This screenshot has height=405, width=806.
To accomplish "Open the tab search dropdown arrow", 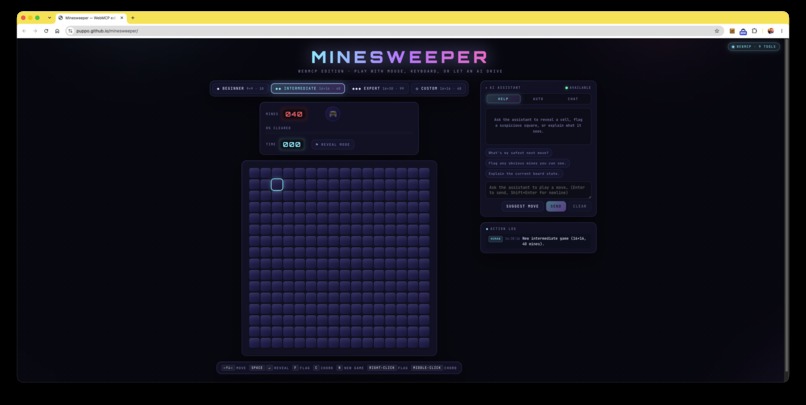I will pyautogui.click(x=49, y=17).
